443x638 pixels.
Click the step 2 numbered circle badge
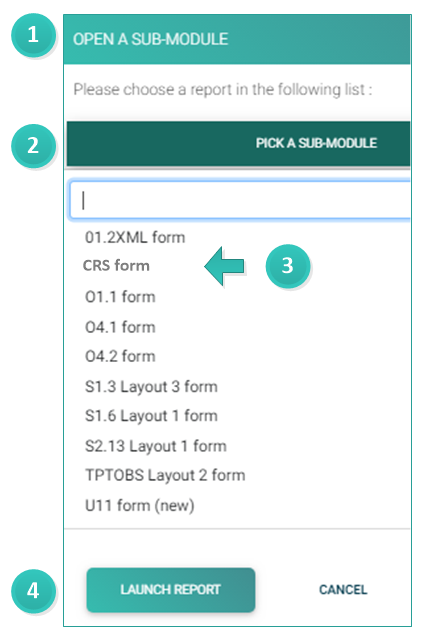point(33,146)
